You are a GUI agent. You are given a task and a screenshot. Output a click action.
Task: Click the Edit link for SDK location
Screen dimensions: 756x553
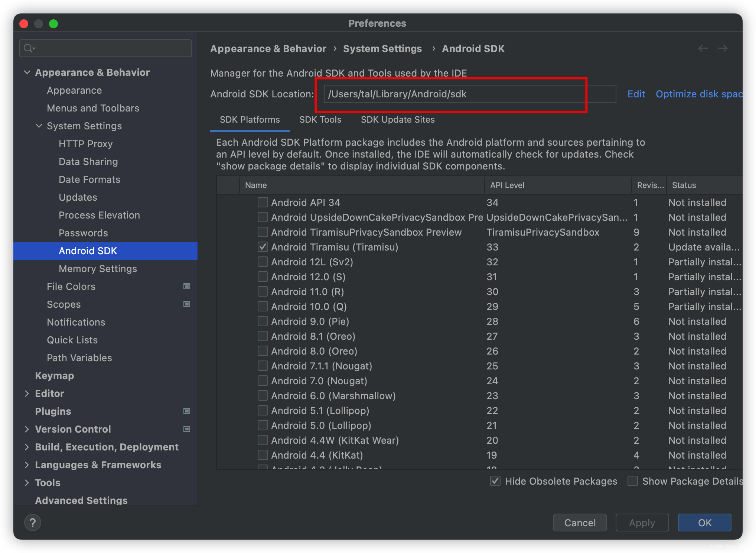pyautogui.click(x=636, y=94)
